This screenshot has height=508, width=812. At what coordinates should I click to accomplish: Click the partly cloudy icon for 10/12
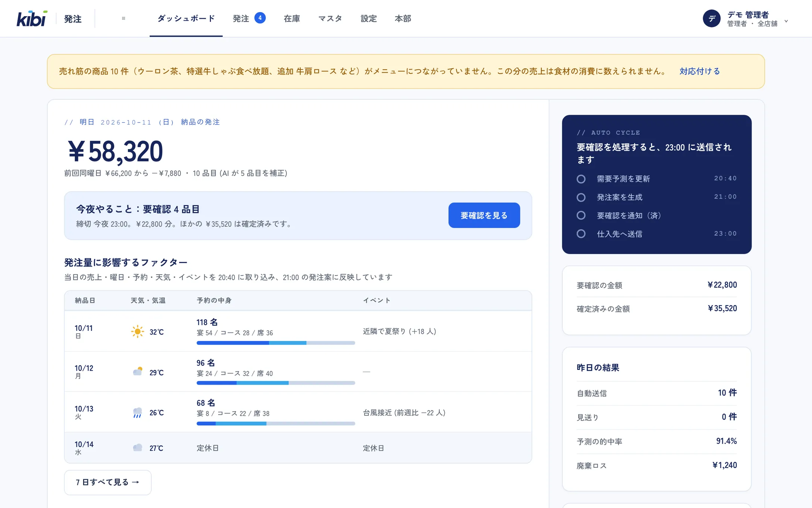138,372
